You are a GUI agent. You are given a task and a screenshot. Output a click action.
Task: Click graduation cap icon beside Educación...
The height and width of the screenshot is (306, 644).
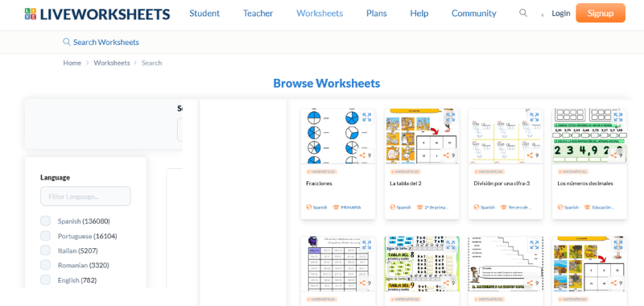tap(587, 208)
